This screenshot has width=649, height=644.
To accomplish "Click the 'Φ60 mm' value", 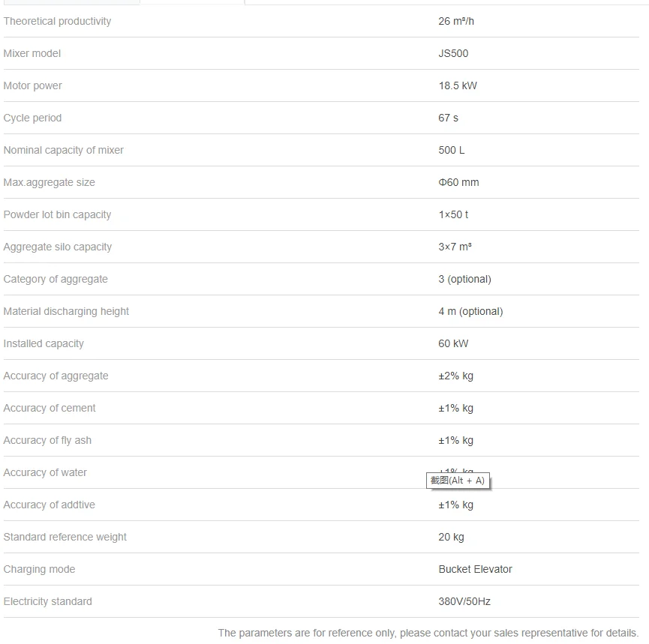I will click(458, 182).
